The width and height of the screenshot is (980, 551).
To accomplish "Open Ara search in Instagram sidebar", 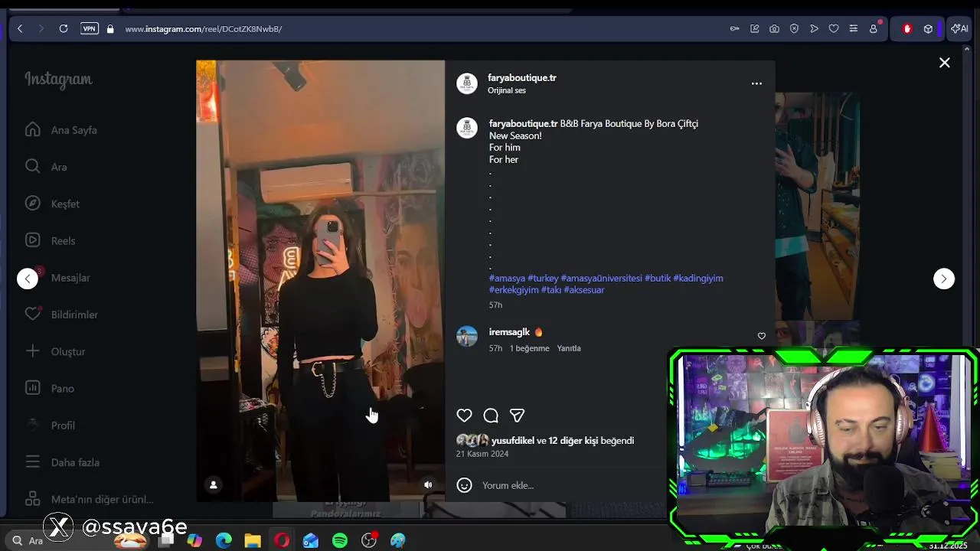I will (x=46, y=167).
